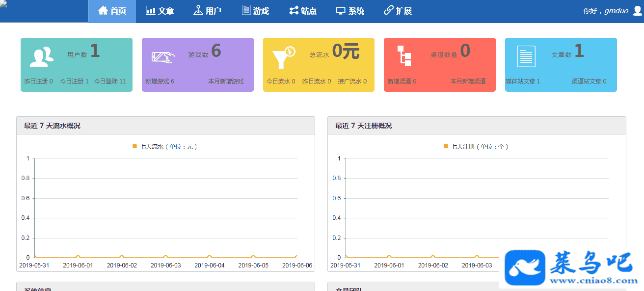Click the document icon in blue card
Screen dimensions: 644x291
pos(526,56)
